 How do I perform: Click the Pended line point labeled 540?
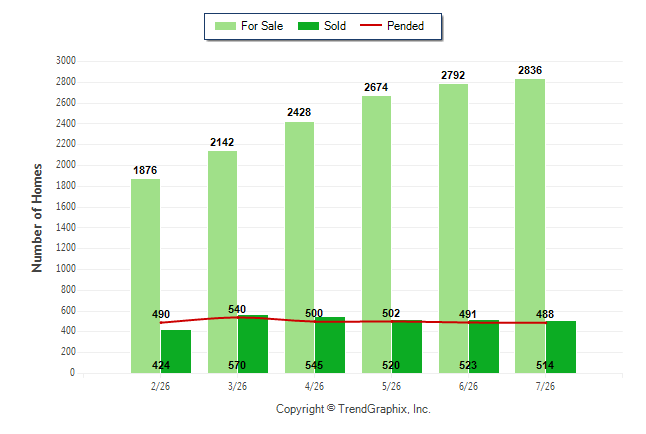point(237,317)
